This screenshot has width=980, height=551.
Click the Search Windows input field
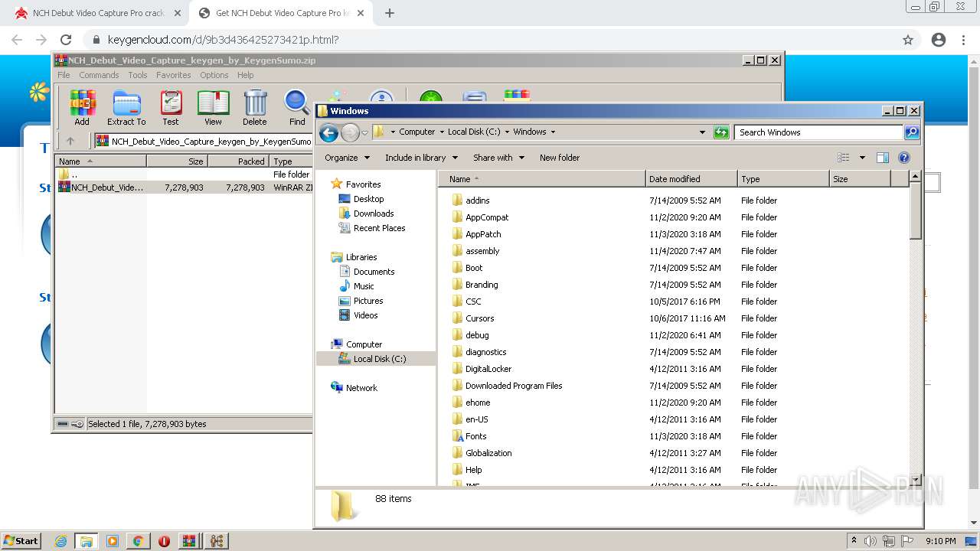[818, 132]
